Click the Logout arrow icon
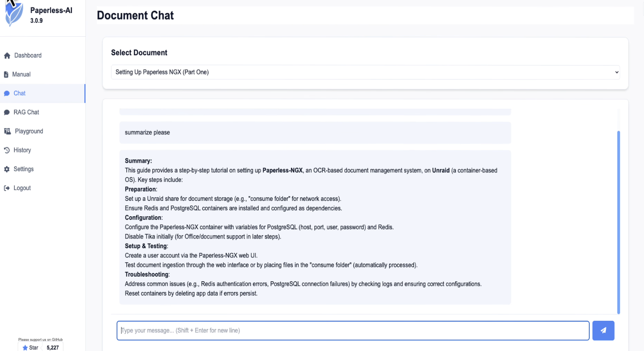 coord(7,188)
